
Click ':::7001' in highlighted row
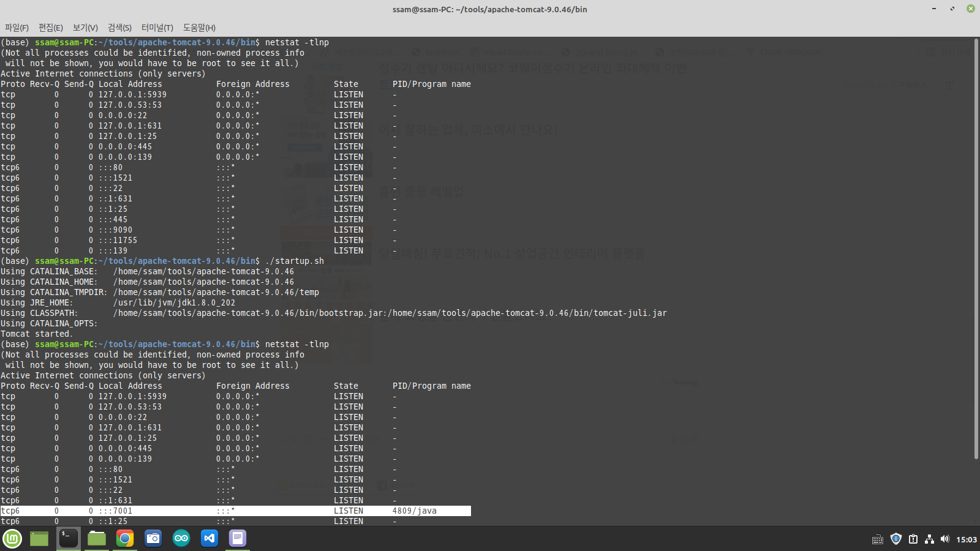115,511
